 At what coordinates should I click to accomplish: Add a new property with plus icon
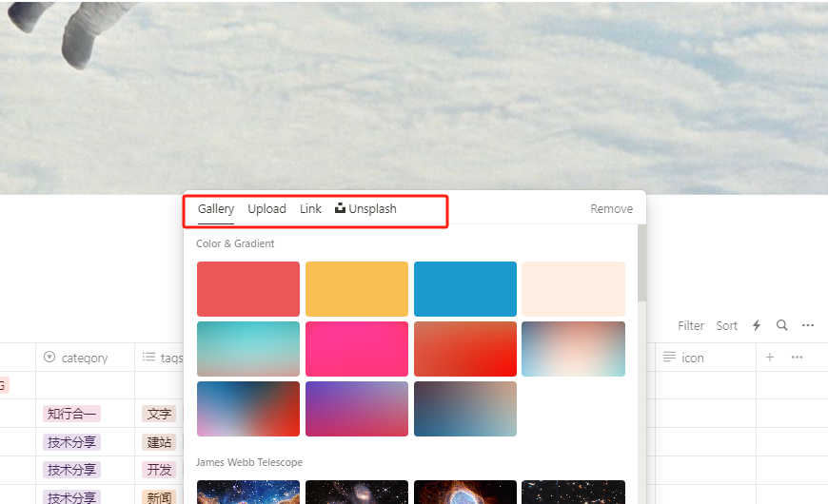pyautogui.click(x=770, y=358)
